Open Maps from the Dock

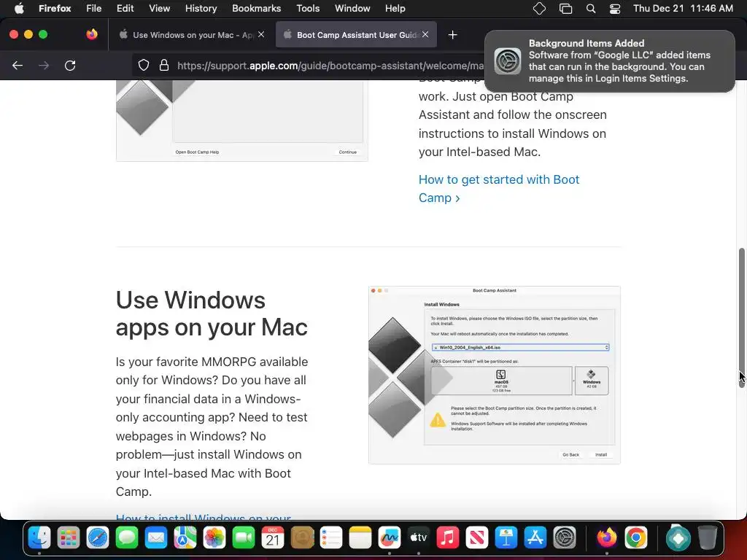click(x=185, y=538)
